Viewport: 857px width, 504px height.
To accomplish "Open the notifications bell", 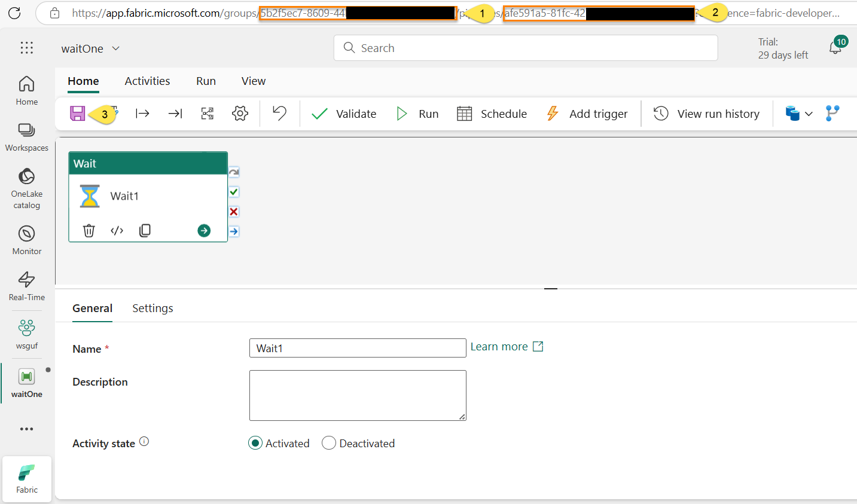I will (x=835, y=48).
